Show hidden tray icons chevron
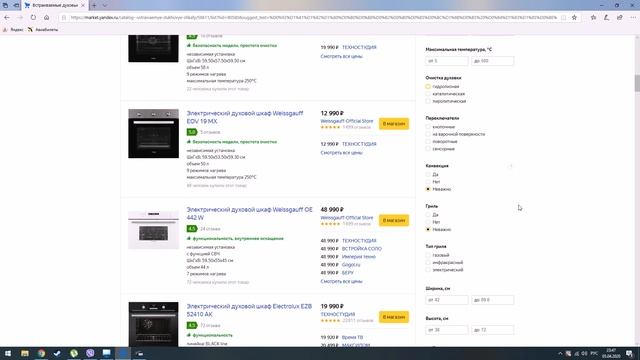The width and height of the screenshot is (640, 360). (x=560, y=353)
